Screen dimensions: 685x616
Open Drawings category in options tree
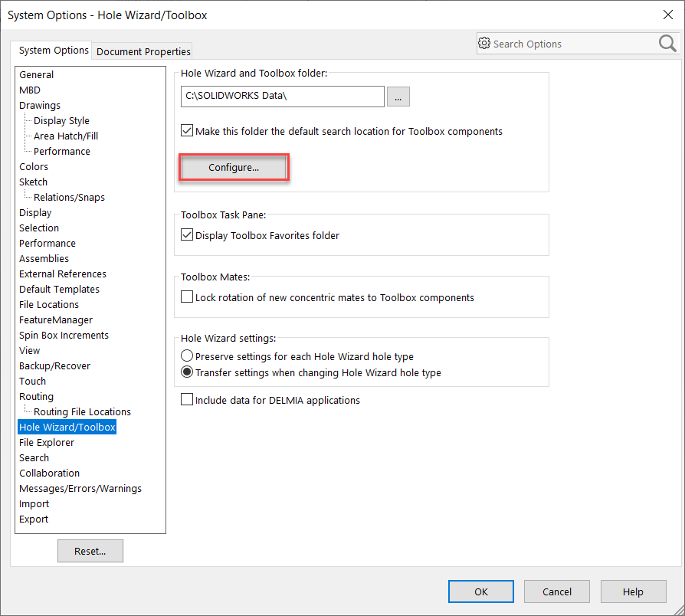pyautogui.click(x=40, y=106)
